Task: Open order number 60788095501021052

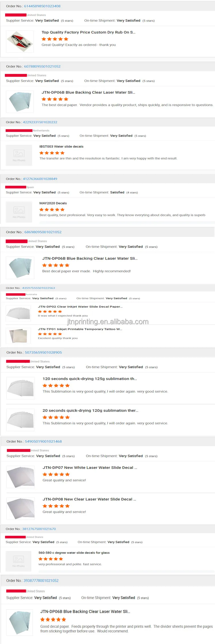Action: (42, 66)
